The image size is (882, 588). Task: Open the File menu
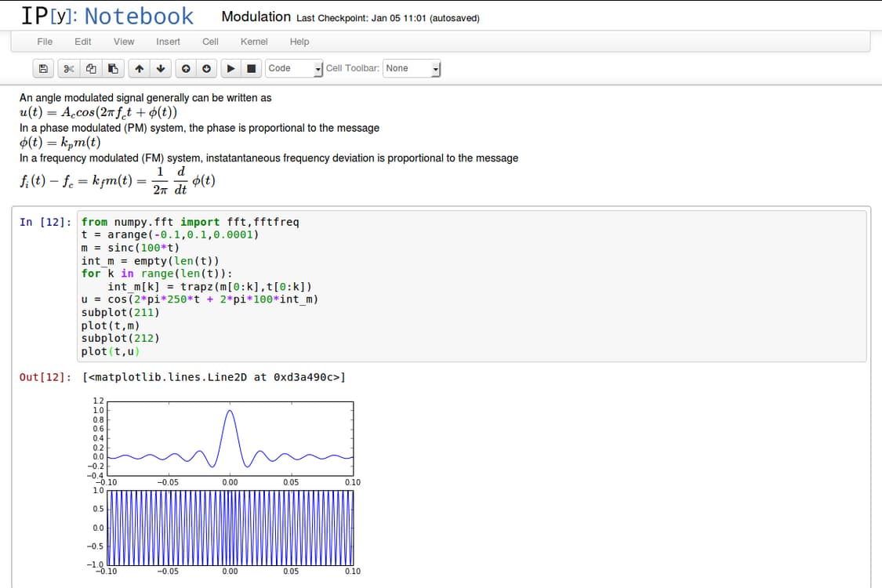[x=45, y=42]
